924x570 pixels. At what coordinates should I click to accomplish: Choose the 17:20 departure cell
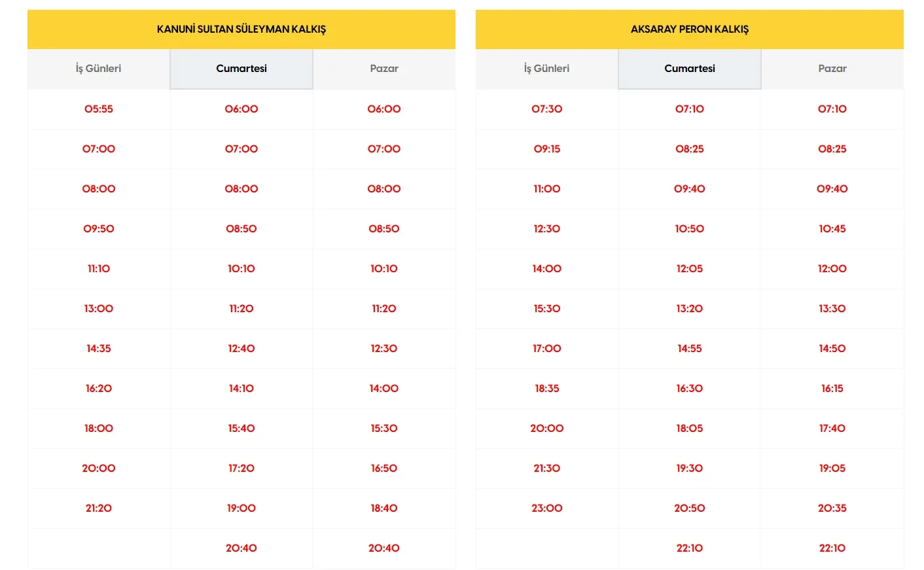241,469
